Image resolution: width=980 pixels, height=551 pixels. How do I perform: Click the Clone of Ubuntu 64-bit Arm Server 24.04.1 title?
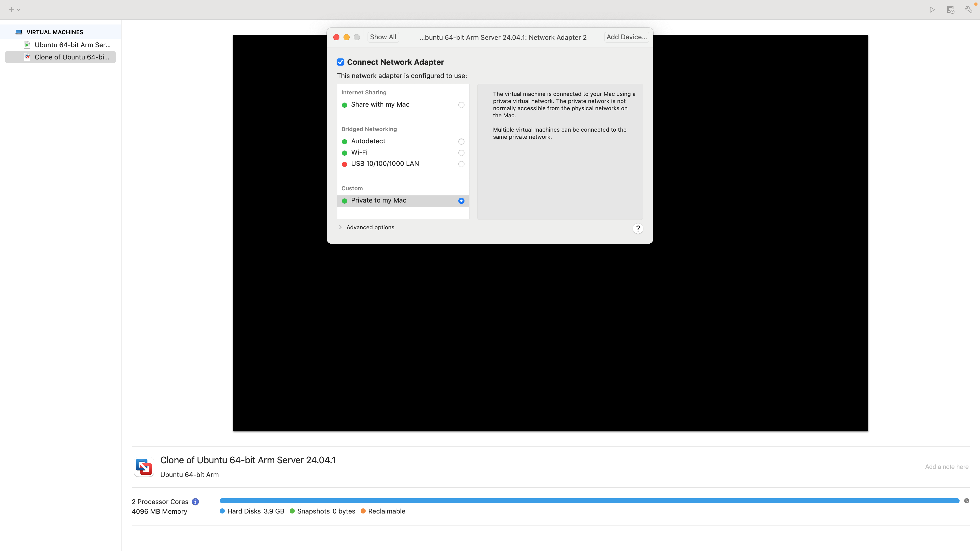click(248, 460)
